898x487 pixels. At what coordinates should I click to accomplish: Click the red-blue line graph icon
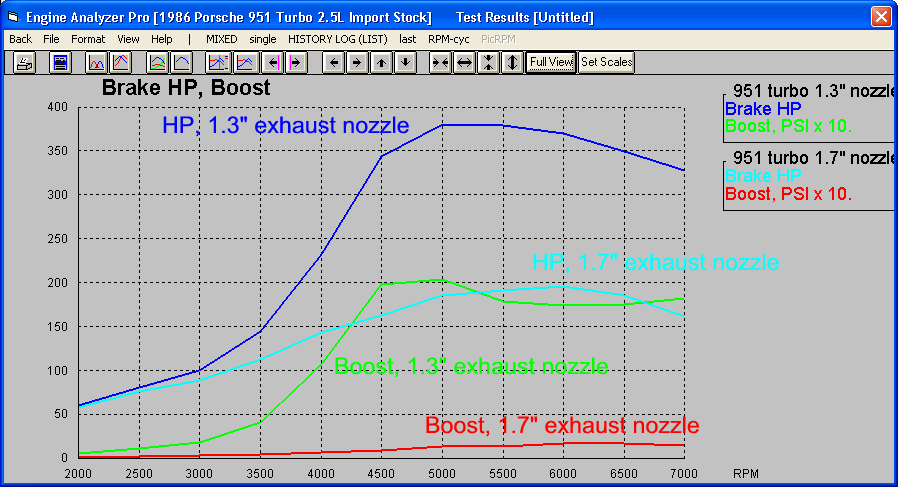click(245, 62)
